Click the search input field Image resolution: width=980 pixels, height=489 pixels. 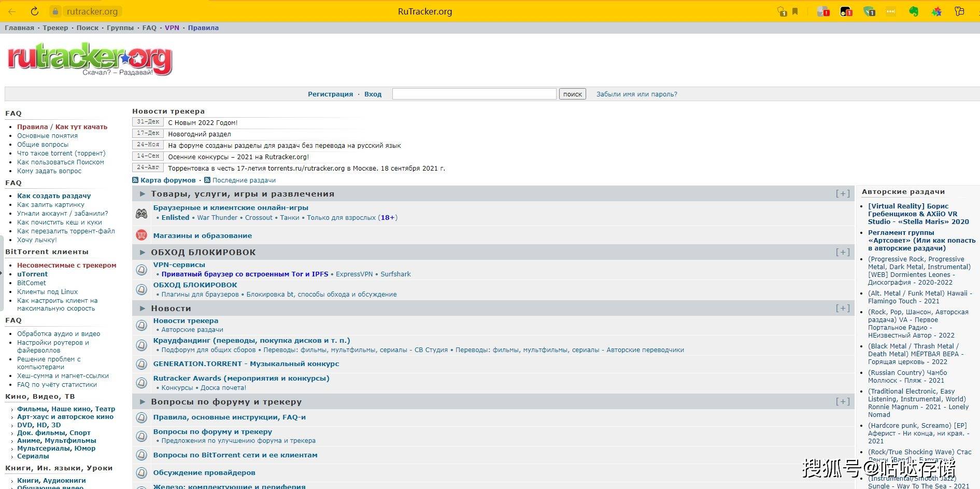tap(474, 94)
